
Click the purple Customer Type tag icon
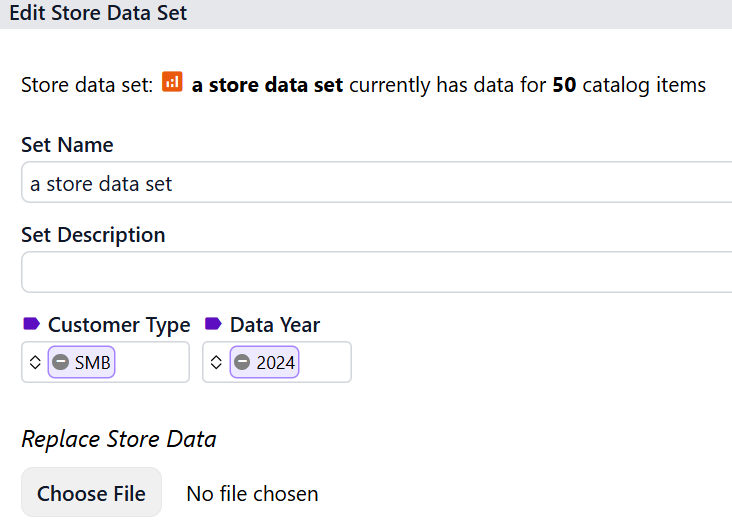(x=31, y=324)
